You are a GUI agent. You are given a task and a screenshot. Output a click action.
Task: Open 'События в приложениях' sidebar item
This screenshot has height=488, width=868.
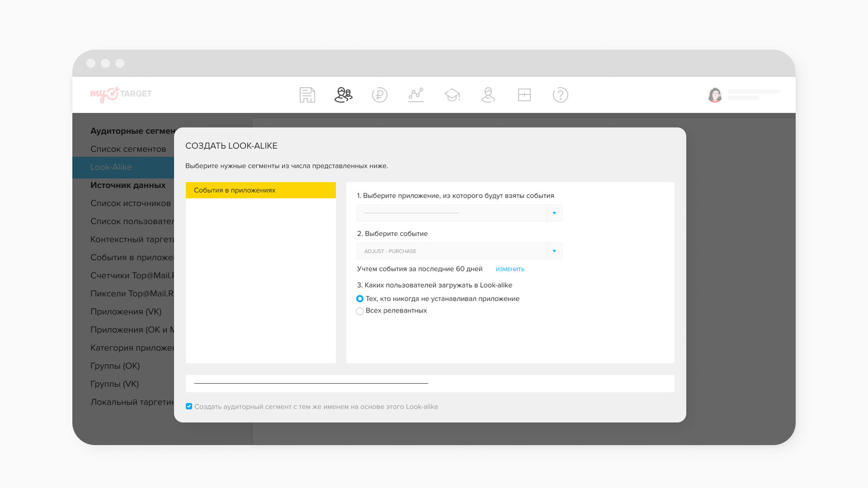click(132, 258)
